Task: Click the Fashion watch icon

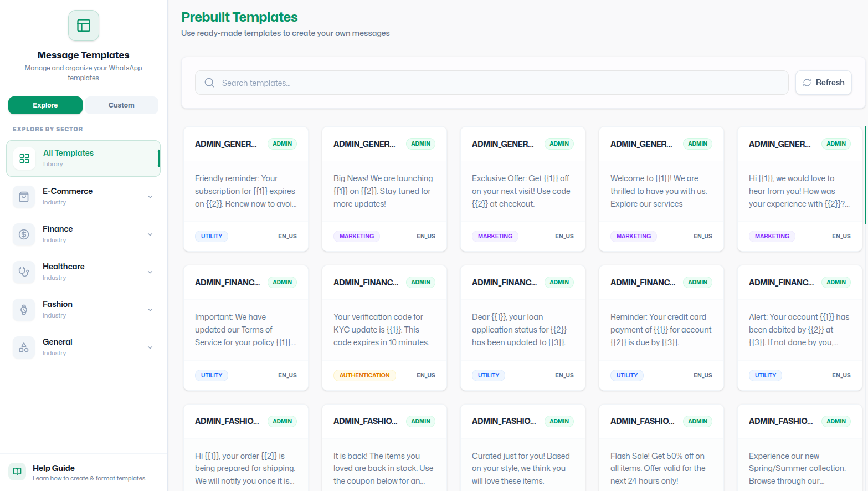Action: [24, 310]
